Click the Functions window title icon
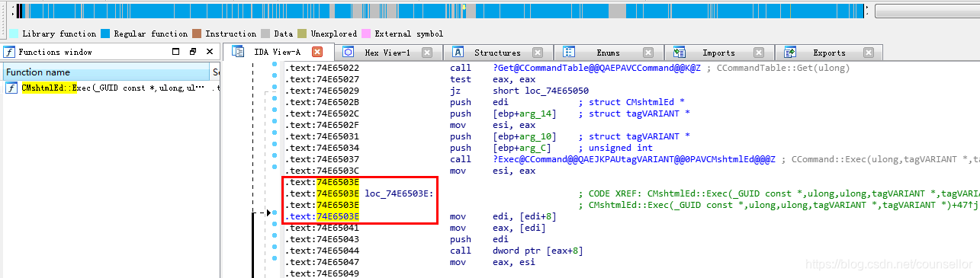This screenshot has height=278, width=980. 8,53
